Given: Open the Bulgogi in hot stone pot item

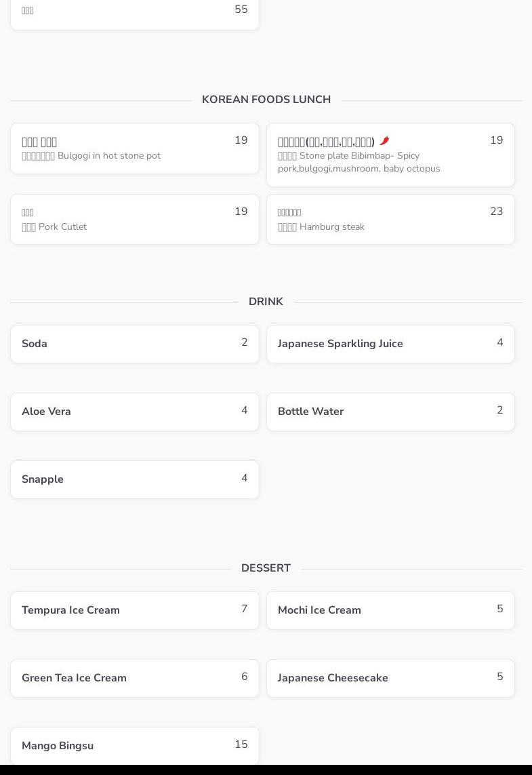Looking at the screenshot, I should tap(134, 148).
